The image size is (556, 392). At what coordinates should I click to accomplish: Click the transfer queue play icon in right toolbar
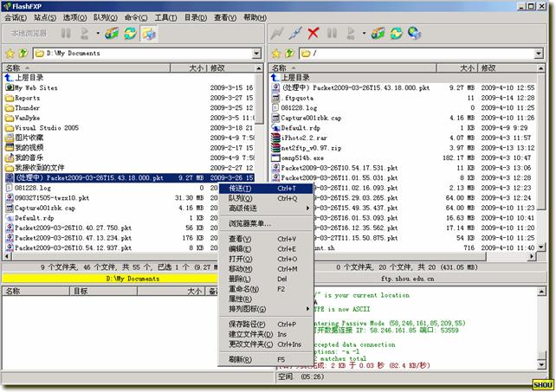351,34
